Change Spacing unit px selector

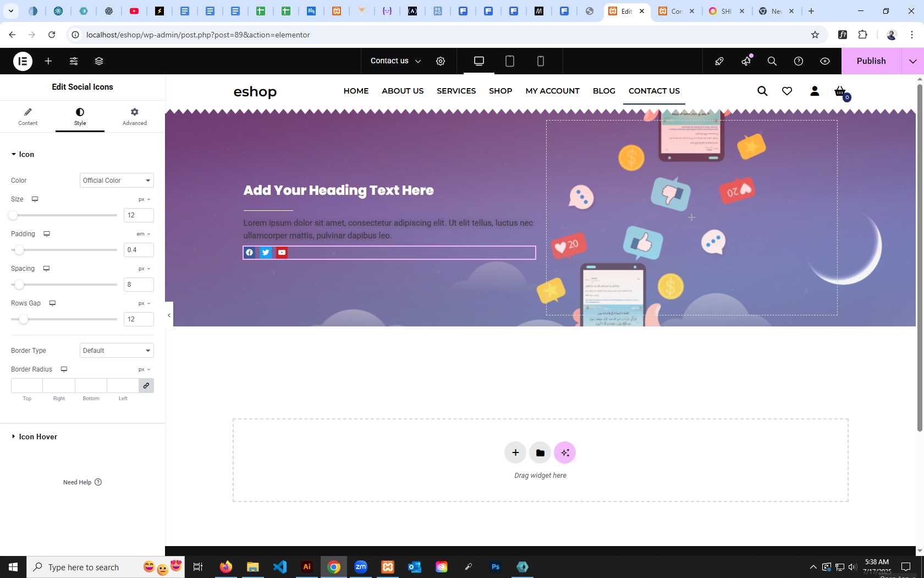click(x=144, y=269)
